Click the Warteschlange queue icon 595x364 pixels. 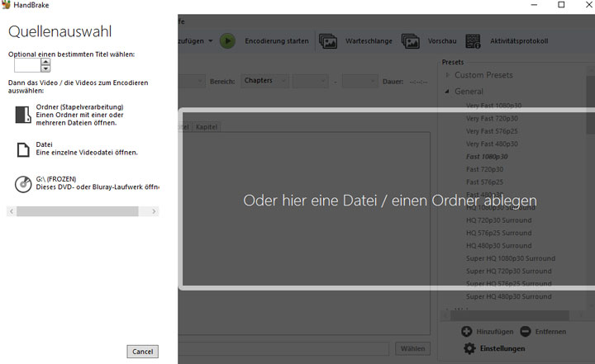point(328,41)
